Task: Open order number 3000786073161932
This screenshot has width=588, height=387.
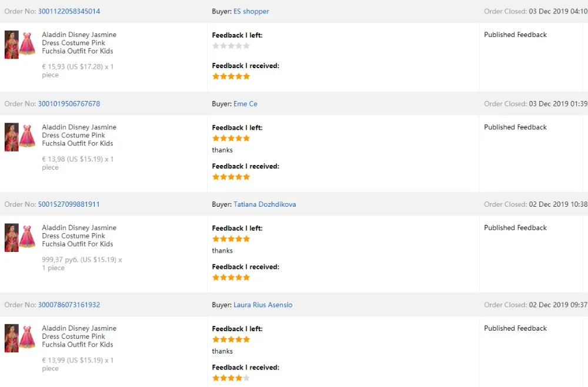Action: (69, 305)
